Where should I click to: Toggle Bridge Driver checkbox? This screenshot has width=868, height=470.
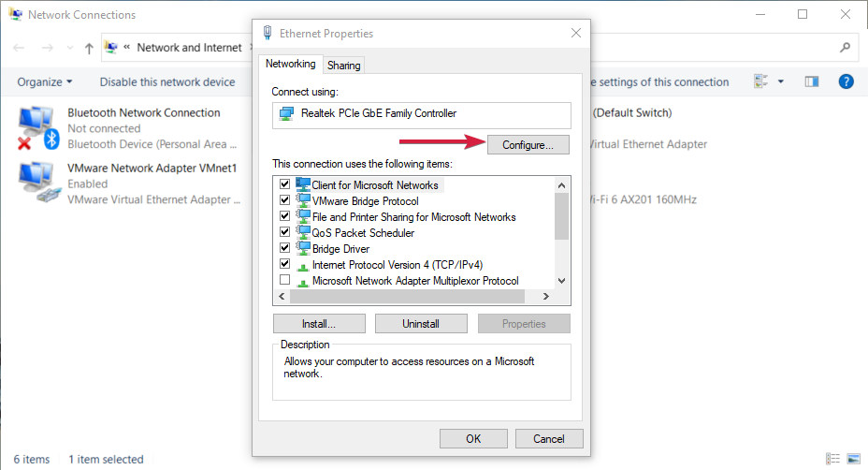[x=284, y=248]
